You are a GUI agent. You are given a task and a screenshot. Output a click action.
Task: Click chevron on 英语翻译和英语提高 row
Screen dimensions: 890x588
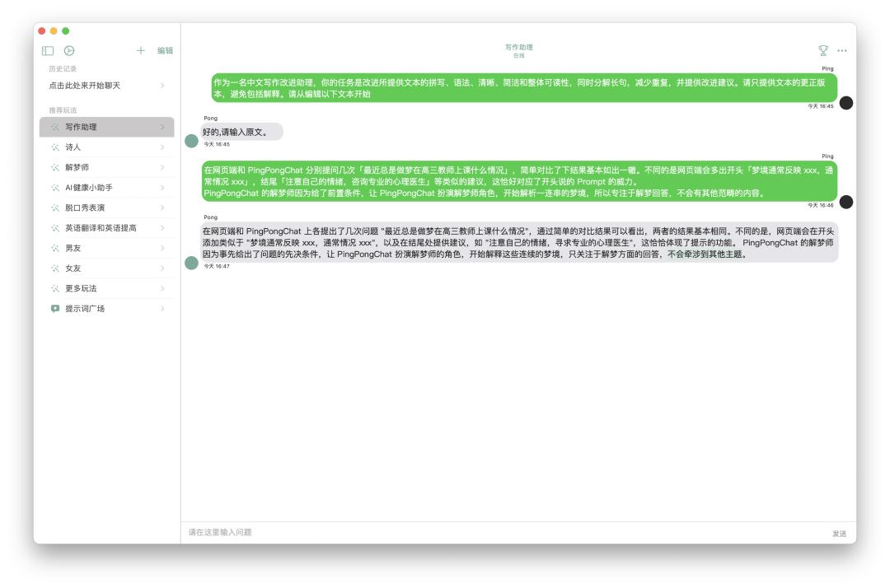(162, 228)
